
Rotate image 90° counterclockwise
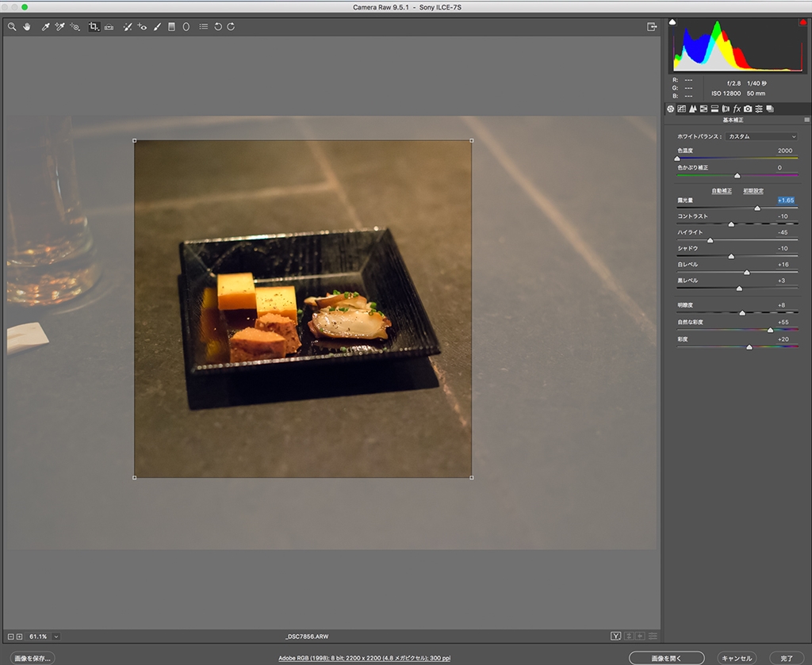coord(218,26)
